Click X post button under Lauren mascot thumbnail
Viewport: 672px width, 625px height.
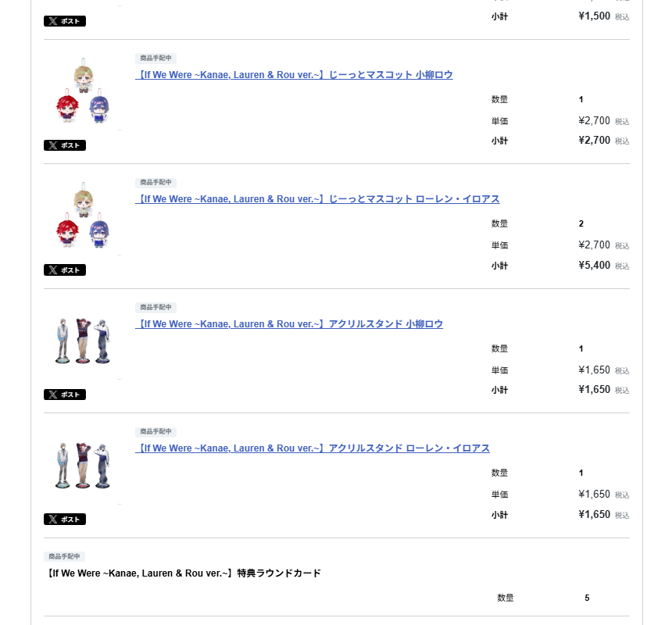(x=65, y=270)
